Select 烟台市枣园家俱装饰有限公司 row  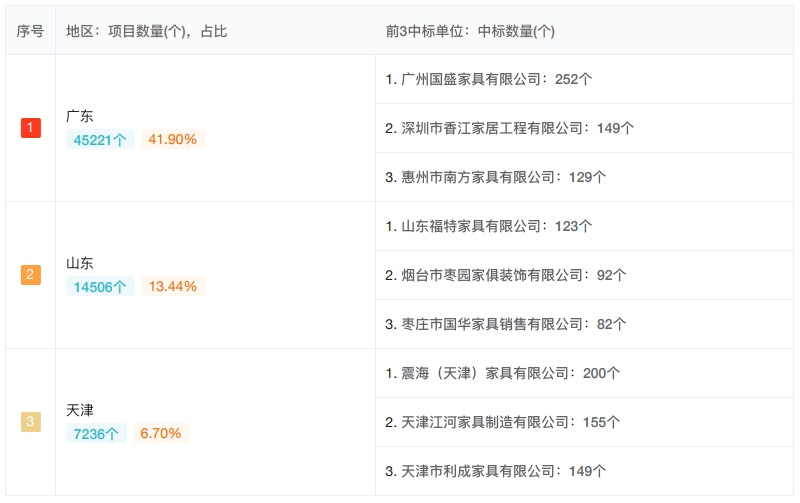coord(584,275)
